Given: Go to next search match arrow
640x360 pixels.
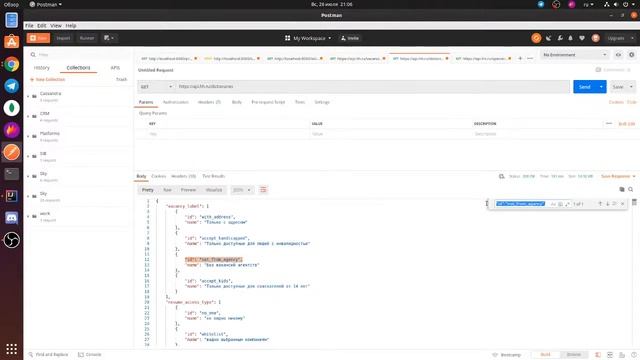Looking at the screenshot, I should pos(607,204).
